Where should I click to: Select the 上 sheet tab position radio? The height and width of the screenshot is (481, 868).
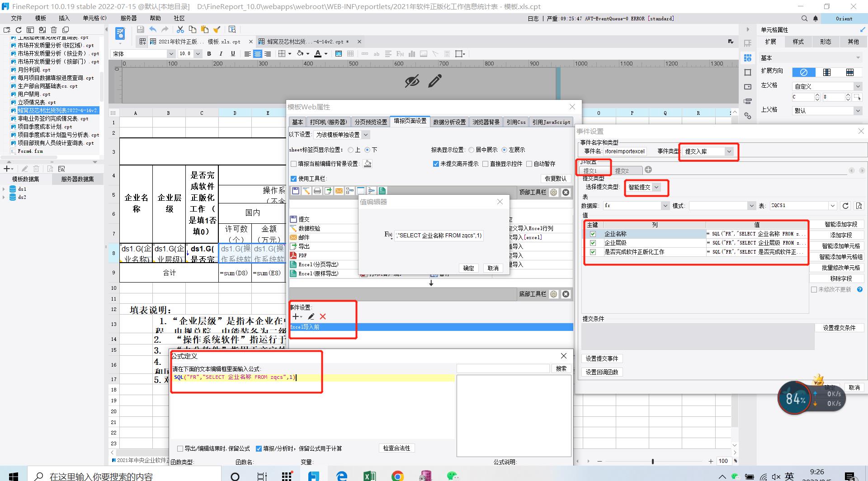350,150
